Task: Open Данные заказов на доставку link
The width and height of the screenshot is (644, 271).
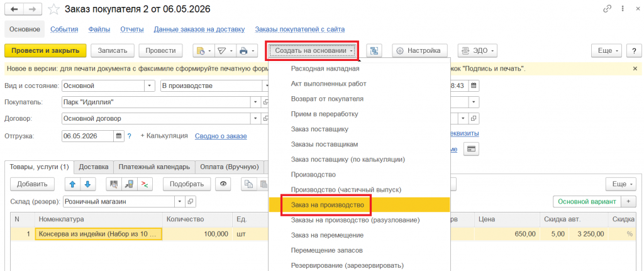Action: (199, 29)
